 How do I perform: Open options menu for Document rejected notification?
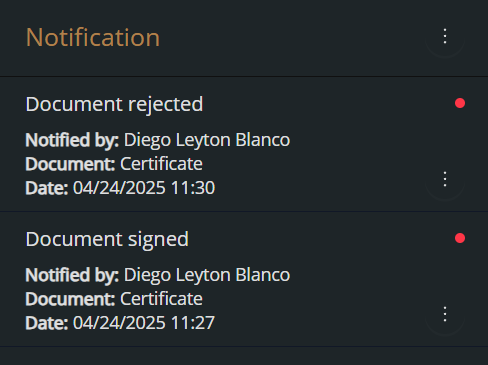pos(445,179)
